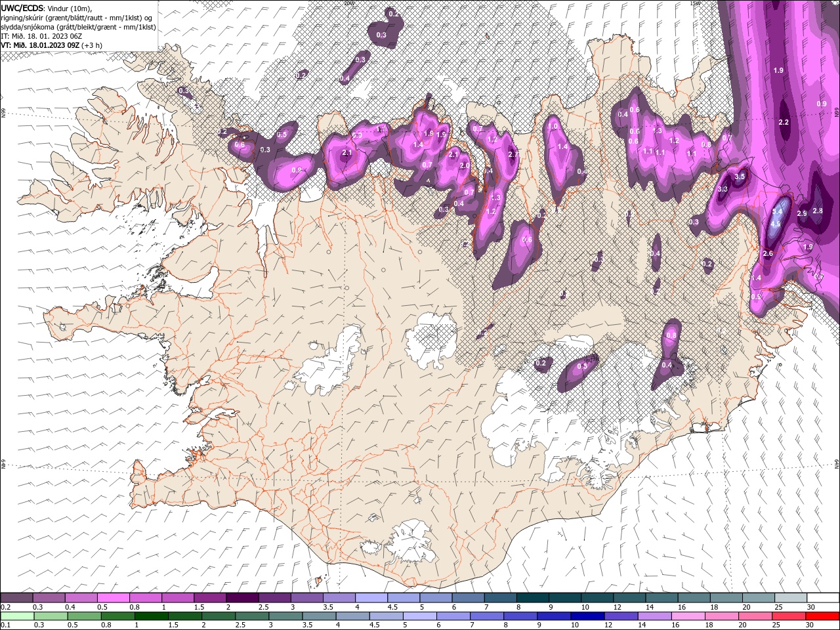Click the 2.2 value in the offshore band
This screenshot has width=840, height=630.
click(784, 122)
